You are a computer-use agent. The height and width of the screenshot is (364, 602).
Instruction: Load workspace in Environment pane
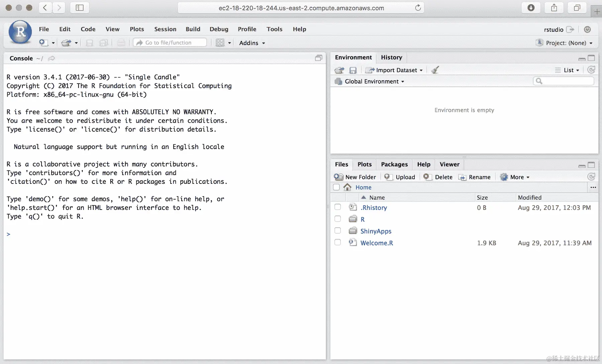339,70
